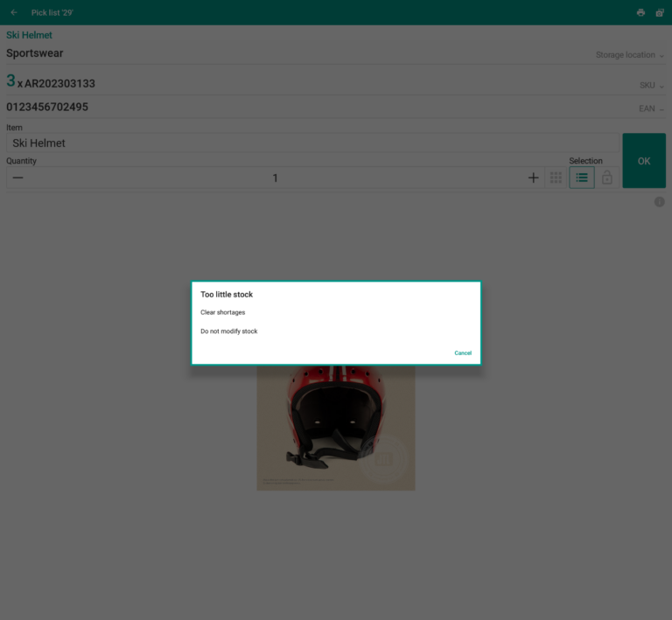Image resolution: width=672 pixels, height=620 pixels.
Task: Click the back arrow in header
Action: point(14,12)
